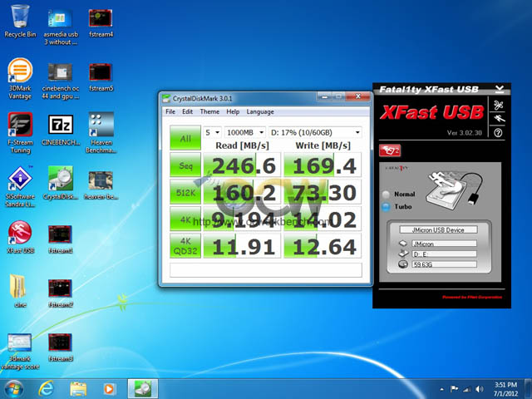Open Windows Media Player from taskbar

(109, 389)
